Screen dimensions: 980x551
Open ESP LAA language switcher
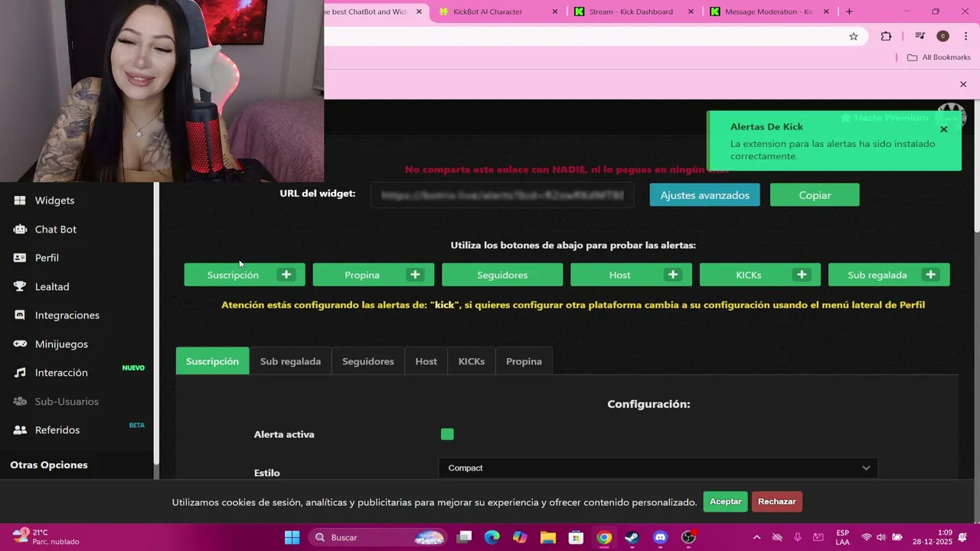pos(842,537)
